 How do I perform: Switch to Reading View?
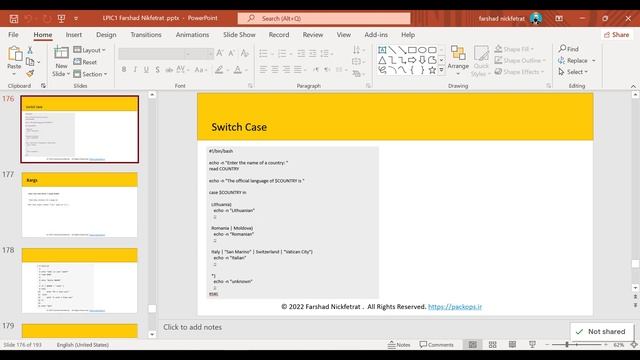[x=512, y=345]
